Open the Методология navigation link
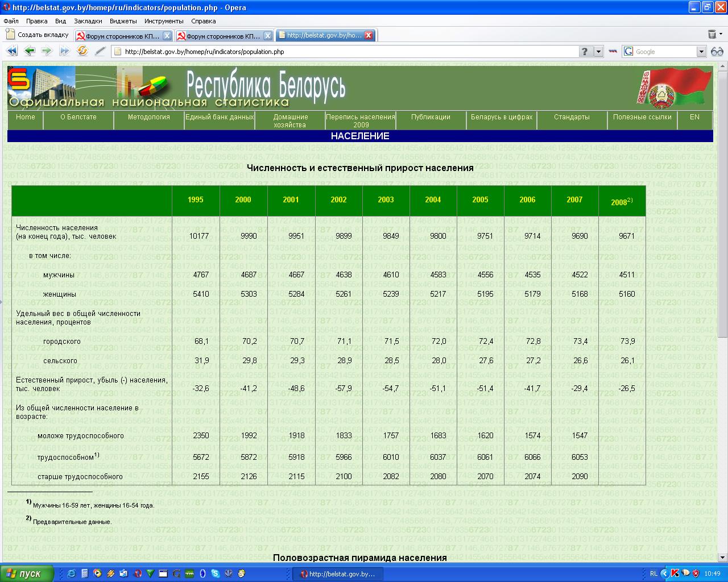Image resolution: width=728 pixels, height=582 pixels. [x=148, y=117]
